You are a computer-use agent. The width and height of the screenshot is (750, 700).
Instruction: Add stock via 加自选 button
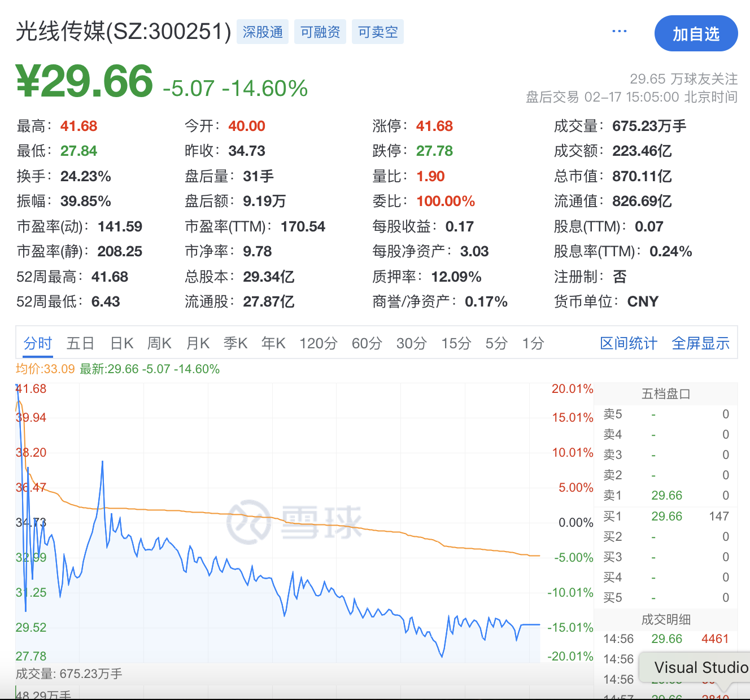coord(696,34)
